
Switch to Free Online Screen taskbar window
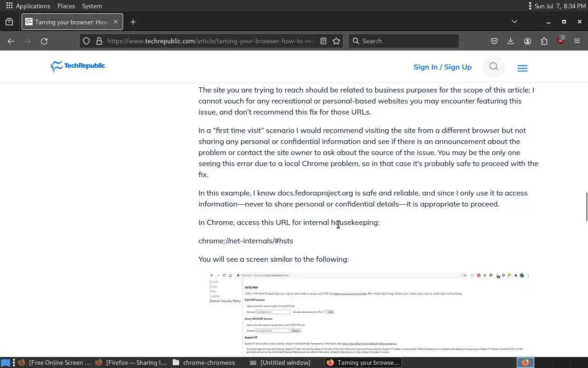[54, 362]
